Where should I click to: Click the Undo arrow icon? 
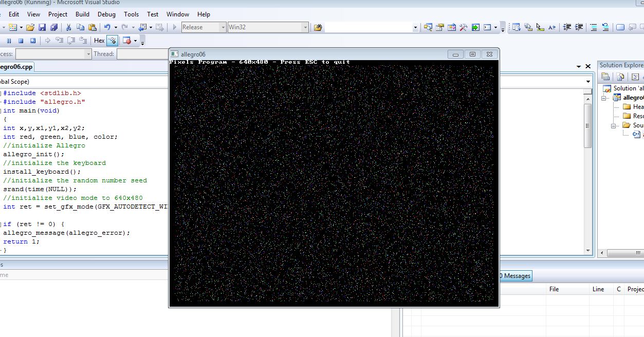(108, 27)
